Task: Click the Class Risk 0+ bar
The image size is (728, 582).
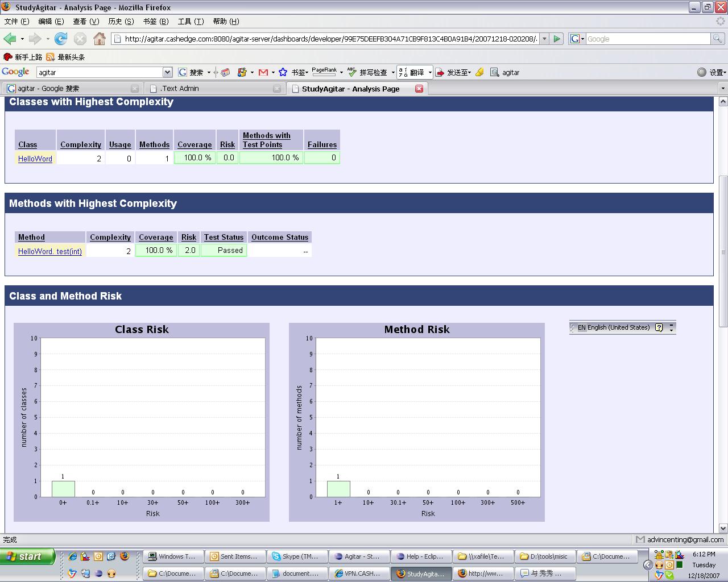Action: (63, 489)
